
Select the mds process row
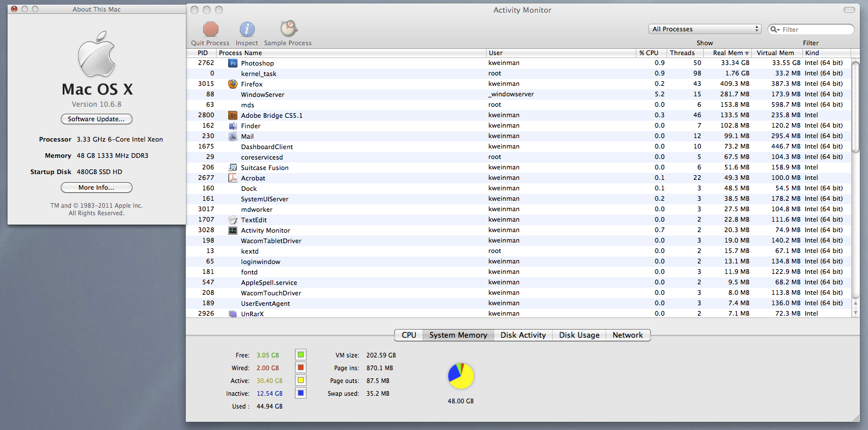coord(518,105)
